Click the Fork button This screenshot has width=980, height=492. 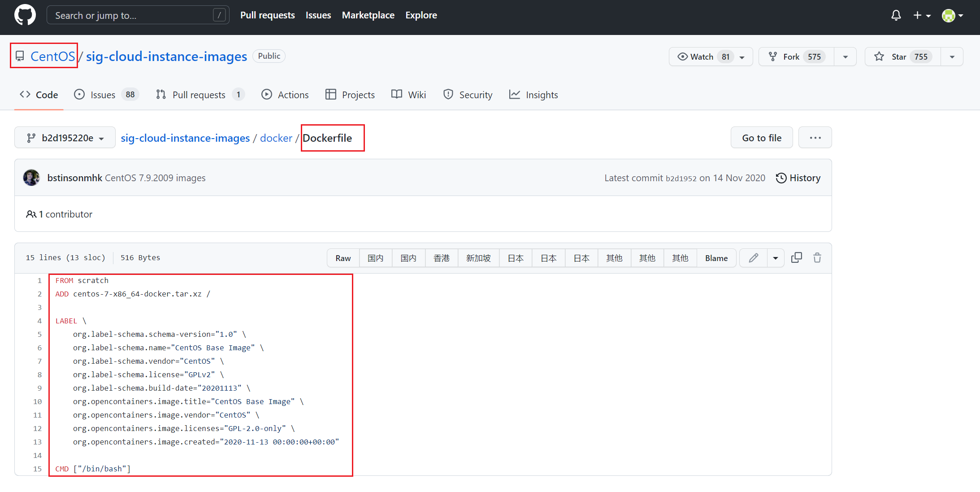(x=796, y=57)
